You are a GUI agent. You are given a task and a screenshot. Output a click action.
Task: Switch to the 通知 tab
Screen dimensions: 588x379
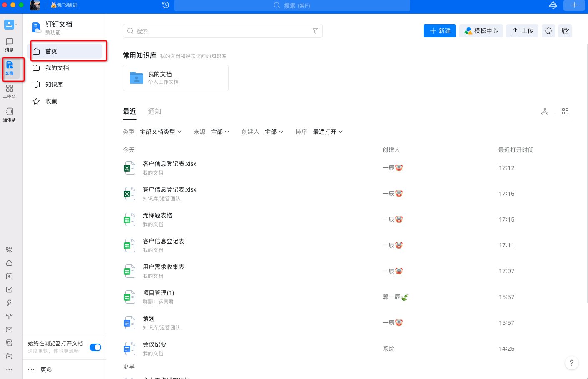tap(154, 111)
